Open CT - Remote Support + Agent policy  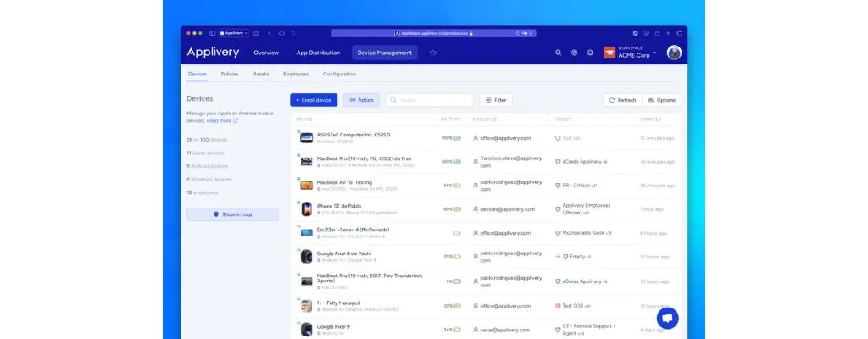[589, 330]
